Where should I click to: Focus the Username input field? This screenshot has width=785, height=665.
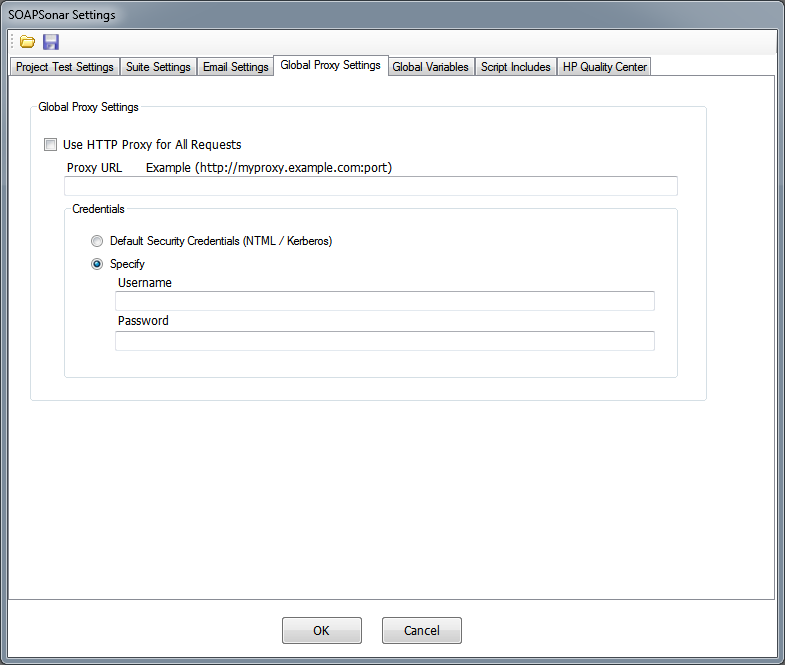[385, 301]
